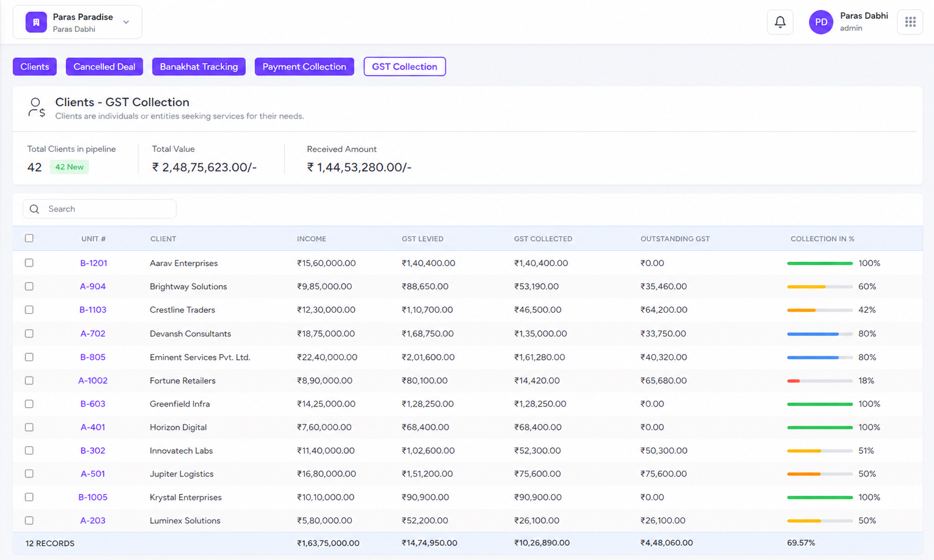934x560 pixels.
Task: Click the 12 RECORDS footer label
Action: pyautogui.click(x=50, y=543)
